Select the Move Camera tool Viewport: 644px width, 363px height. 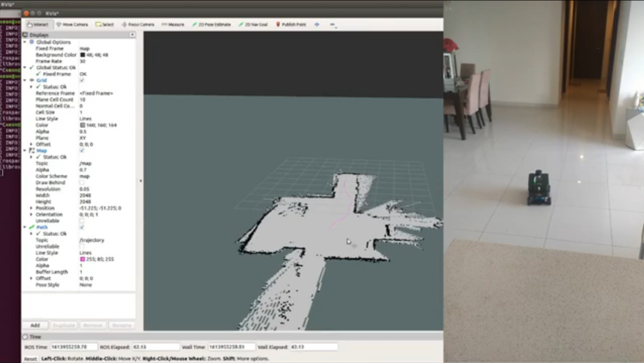[72, 24]
